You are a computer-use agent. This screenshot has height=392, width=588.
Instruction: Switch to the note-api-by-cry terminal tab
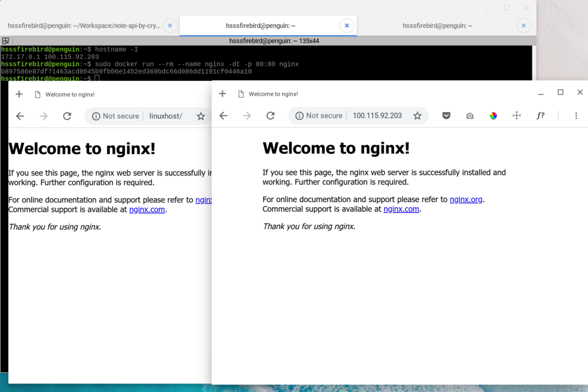tap(84, 25)
